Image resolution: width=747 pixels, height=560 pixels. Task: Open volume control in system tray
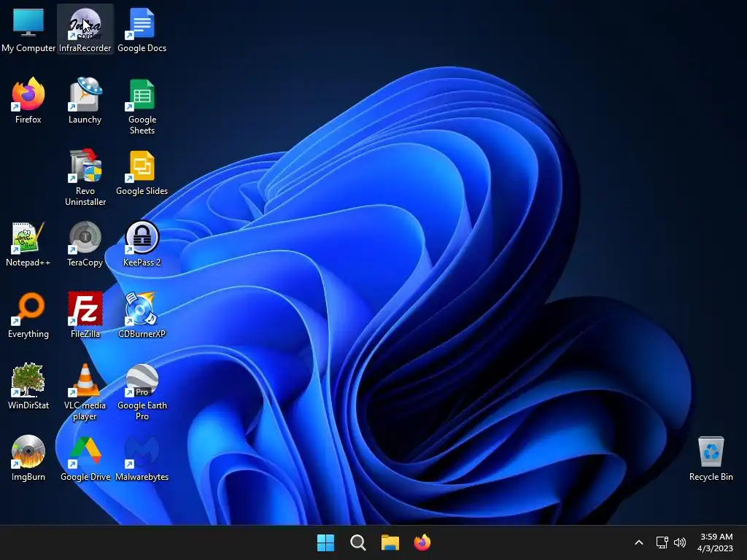click(x=680, y=542)
